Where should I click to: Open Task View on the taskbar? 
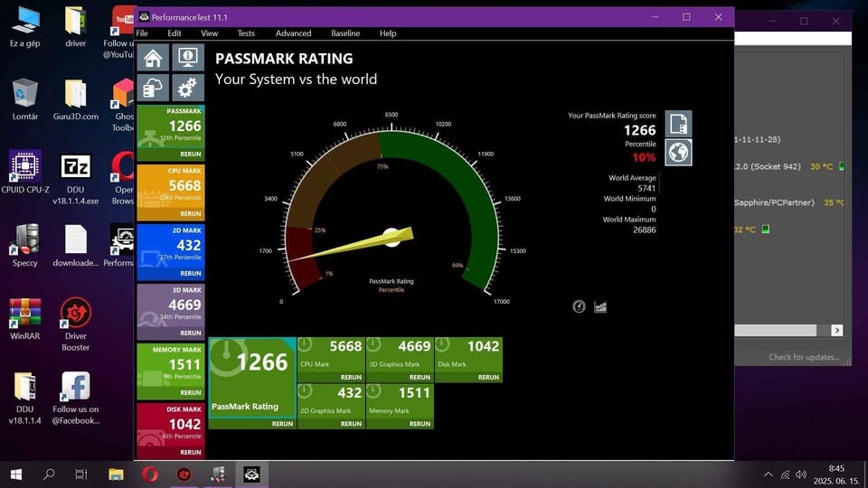pos(81,474)
